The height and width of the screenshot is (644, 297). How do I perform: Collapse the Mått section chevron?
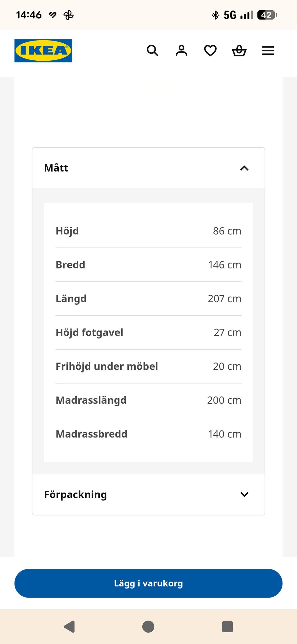coord(244,168)
